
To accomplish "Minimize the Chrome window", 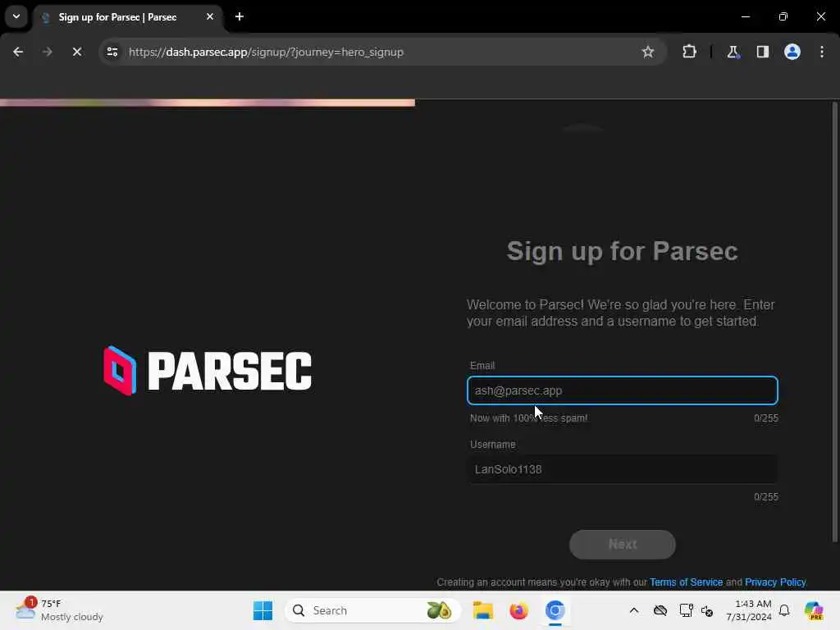I will (745, 16).
